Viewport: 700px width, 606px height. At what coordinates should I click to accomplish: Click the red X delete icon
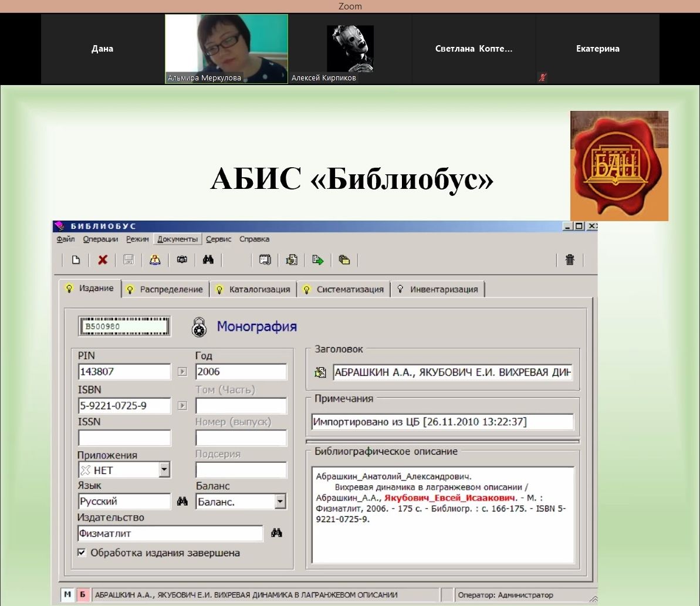click(103, 260)
